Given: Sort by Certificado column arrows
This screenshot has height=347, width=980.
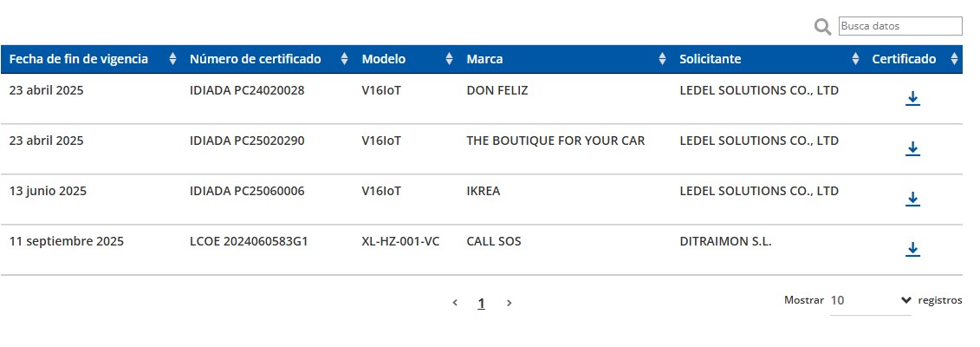Looking at the screenshot, I should 954,59.
